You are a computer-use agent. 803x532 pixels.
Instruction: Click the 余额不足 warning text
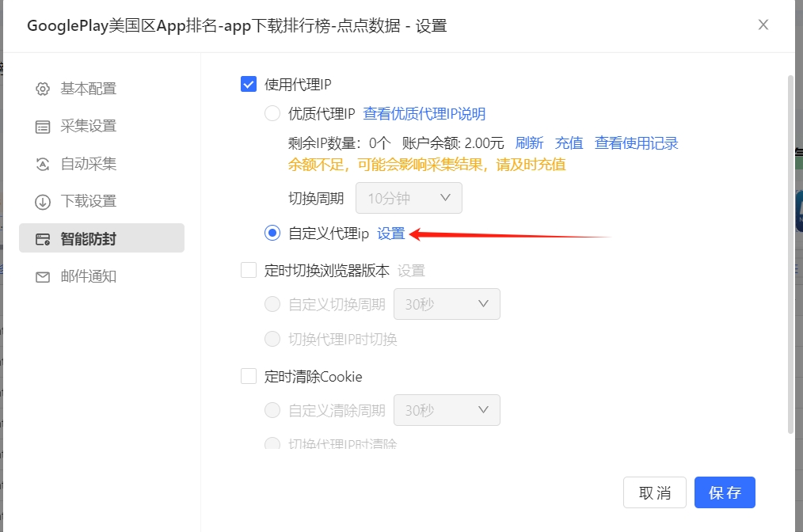pyautogui.click(x=427, y=165)
